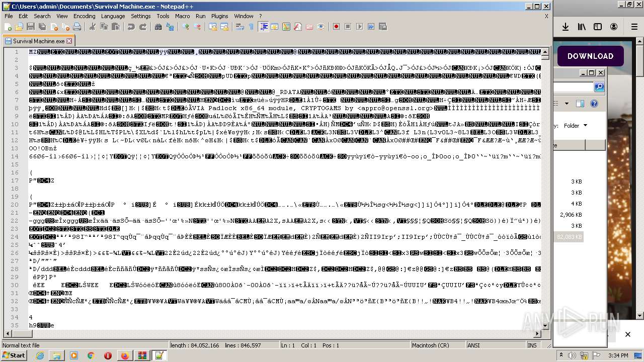The image size is (644, 362).
Task: Select the 82,083 KB file row
Action: (569, 237)
